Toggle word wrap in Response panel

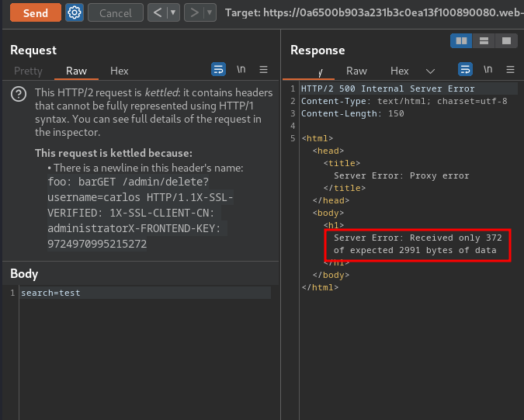[x=465, y=70]
